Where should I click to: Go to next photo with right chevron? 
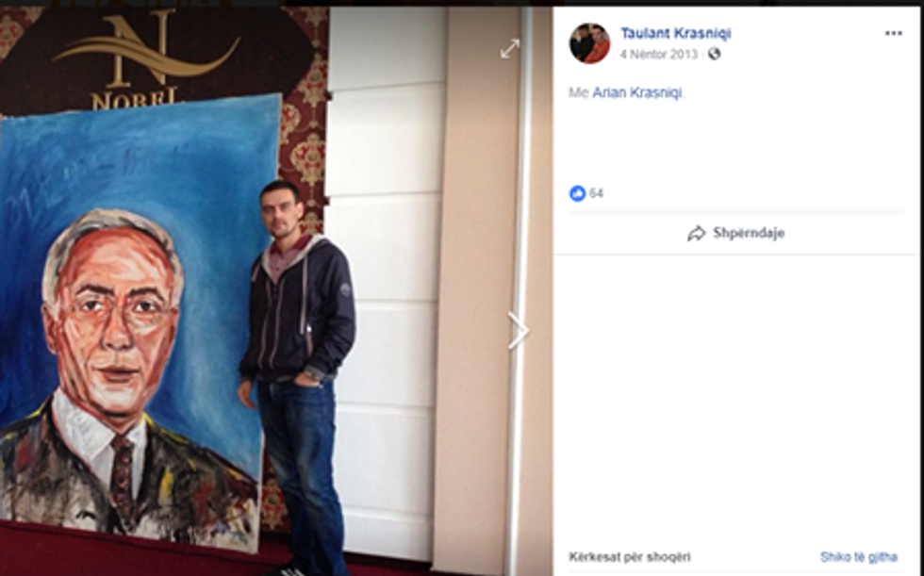pos(518,331)
